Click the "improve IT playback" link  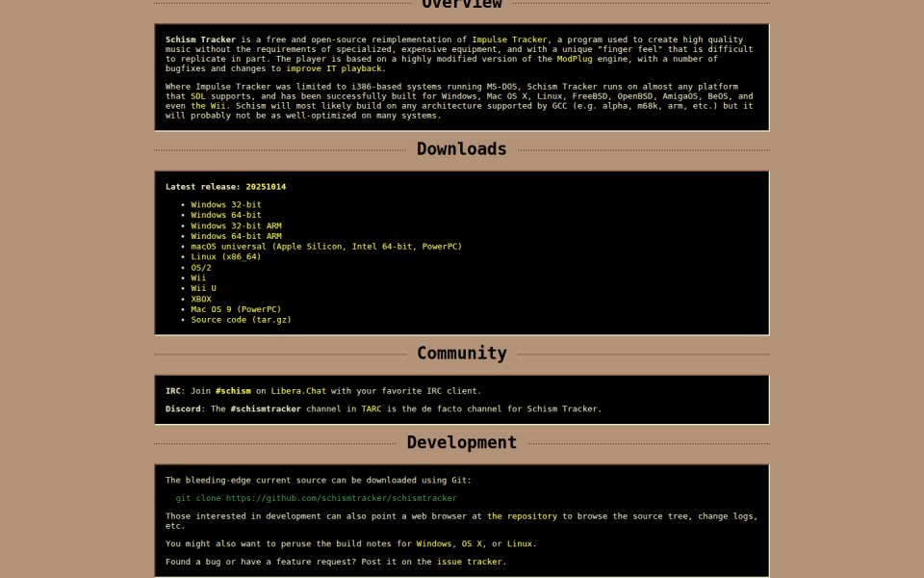tap(334, 68)
